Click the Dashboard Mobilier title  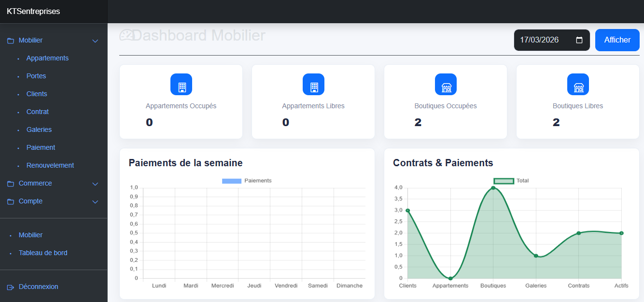tap(198, 35)
